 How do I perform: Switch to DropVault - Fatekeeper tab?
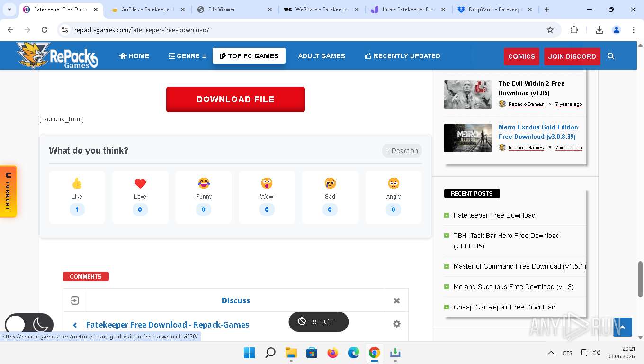(x=495, y=9)
